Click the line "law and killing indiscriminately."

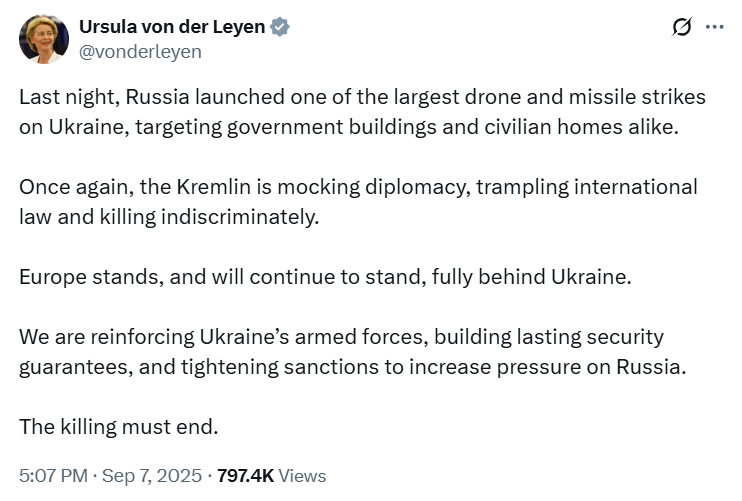pos(169,217)
